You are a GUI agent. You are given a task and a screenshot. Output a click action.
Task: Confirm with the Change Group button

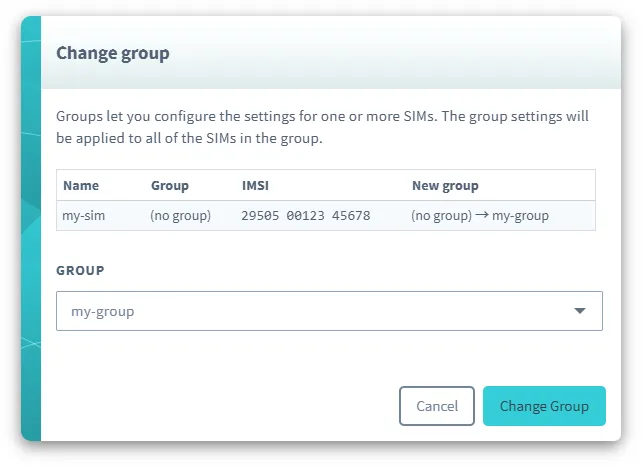pos(544,406)
